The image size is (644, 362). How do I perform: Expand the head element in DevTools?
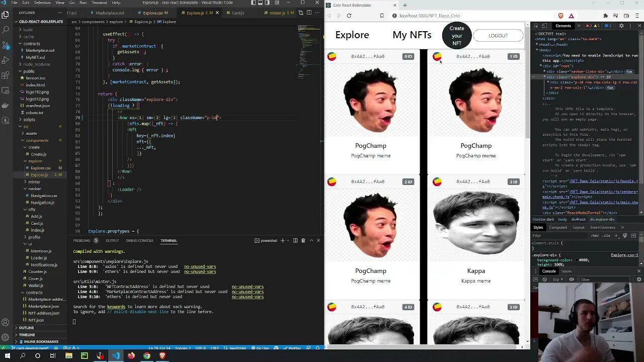[x=538, y=44]
